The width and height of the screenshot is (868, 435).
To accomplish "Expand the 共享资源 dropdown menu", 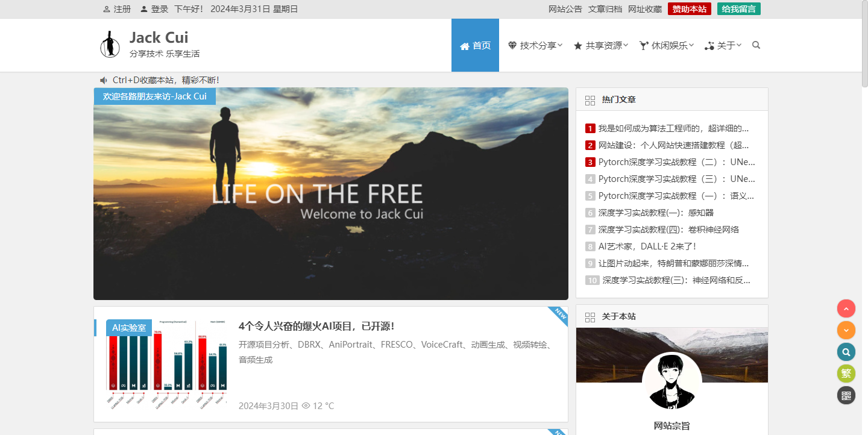I will pos(601,45).
